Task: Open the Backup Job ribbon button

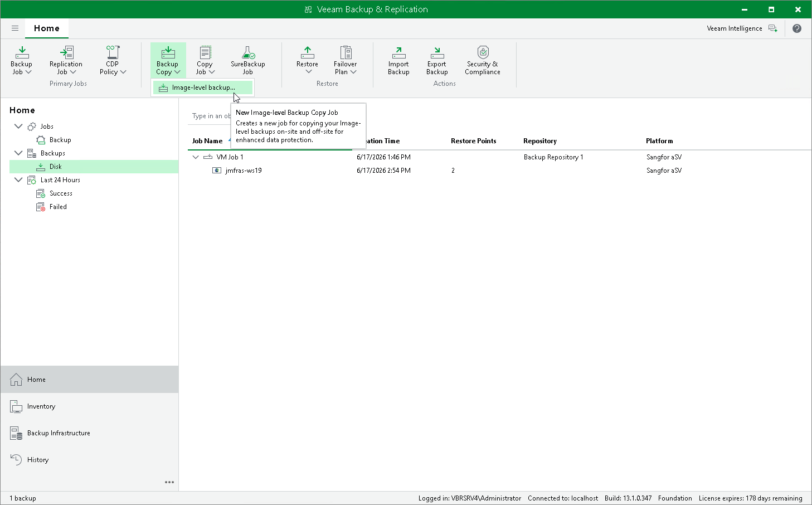Action: pyautogui.click(x=21, y=60)
